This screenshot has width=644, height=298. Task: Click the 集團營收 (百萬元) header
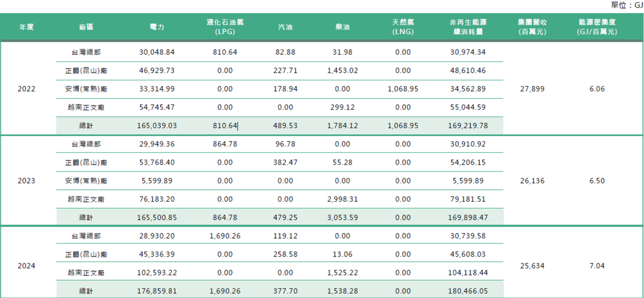tap(532, 27)
